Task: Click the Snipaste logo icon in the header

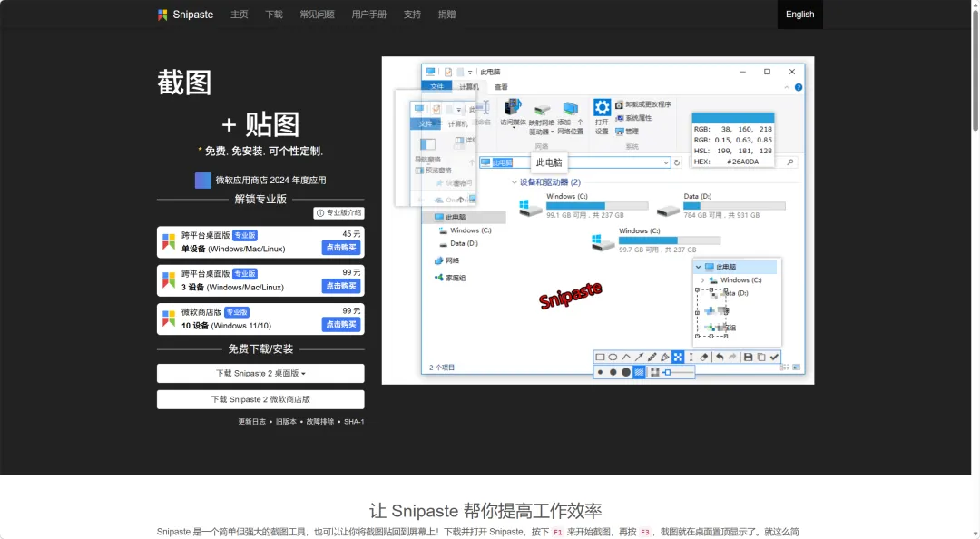Action: click(162, 15)
